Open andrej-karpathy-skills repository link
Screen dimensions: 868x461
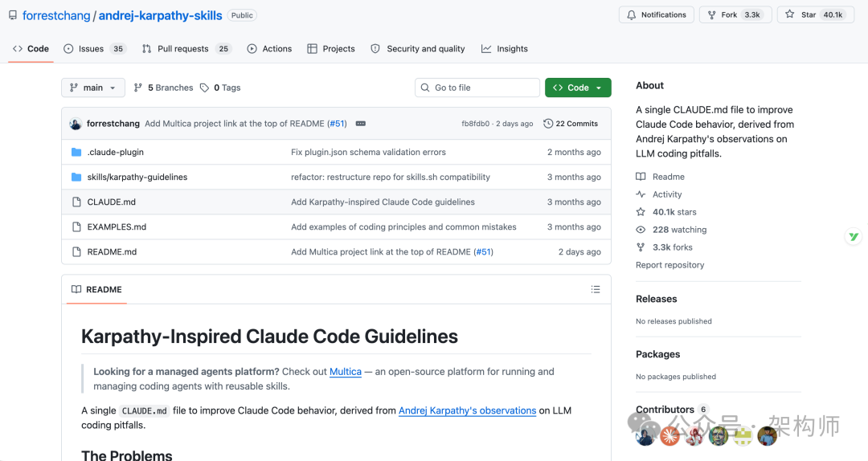tap(161, 15)
